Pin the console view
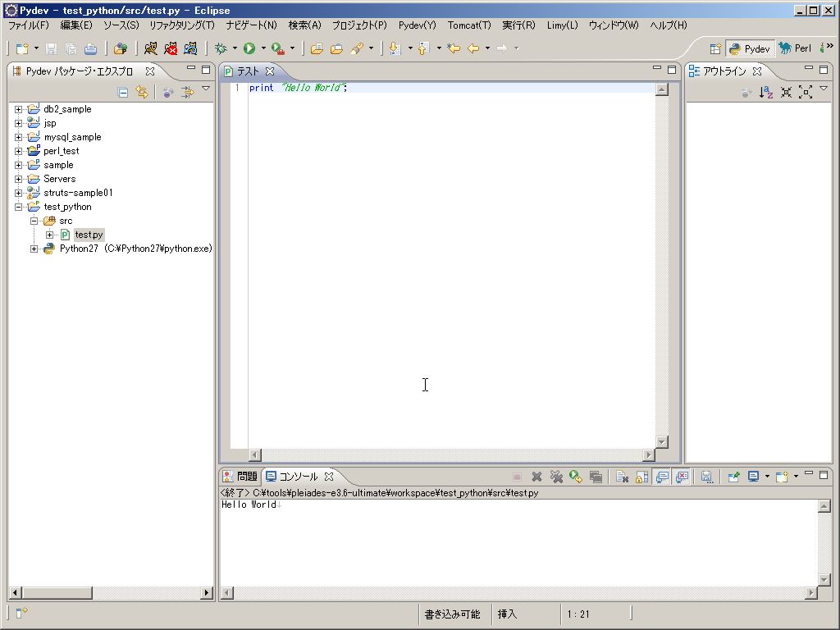This screenshot has height=630, width=840. pos(733,477)
